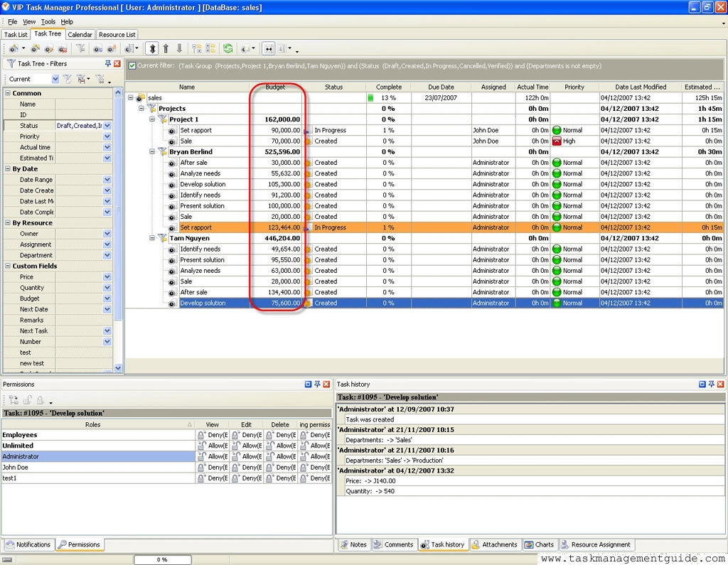Click the clear filter funnel icon beside Current
Image resolution: width=728 pixels, height=565 pixels.
[x=68, y=79]
